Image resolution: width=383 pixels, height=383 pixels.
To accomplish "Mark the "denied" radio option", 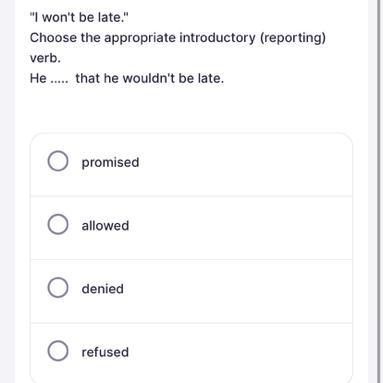I will point(58,288).
